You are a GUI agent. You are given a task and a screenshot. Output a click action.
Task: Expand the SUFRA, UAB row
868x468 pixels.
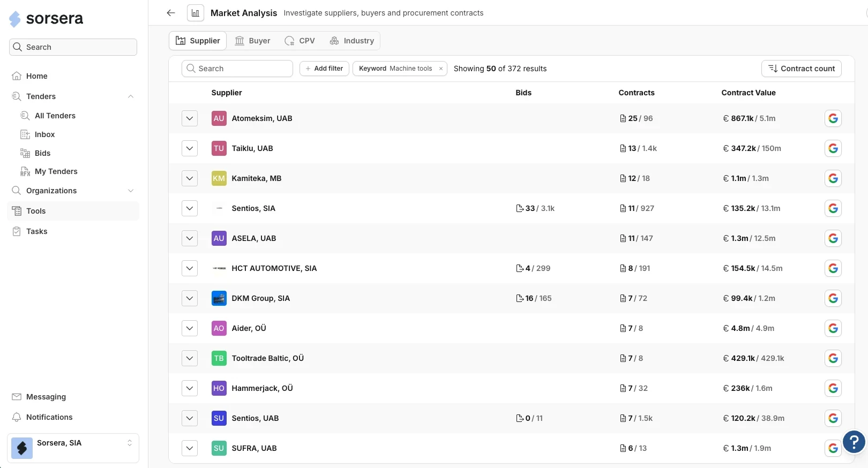pyautogui.click(x=190, y=448)
